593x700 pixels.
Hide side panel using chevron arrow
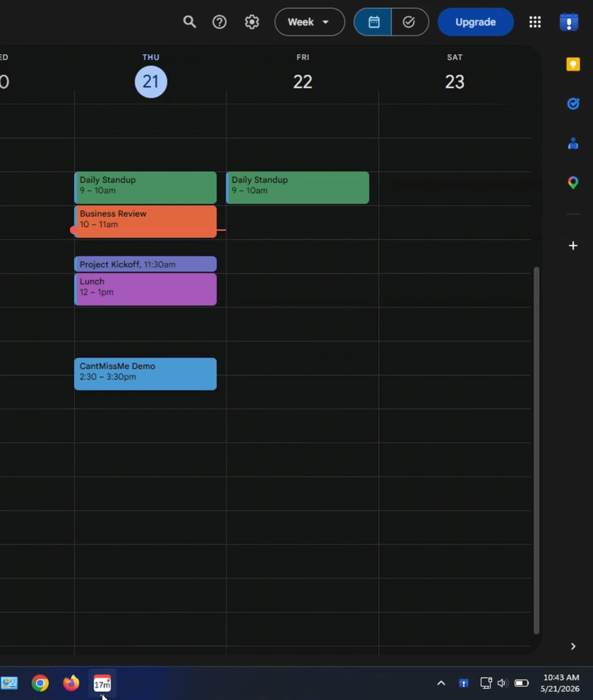click(x=573, y=646)
